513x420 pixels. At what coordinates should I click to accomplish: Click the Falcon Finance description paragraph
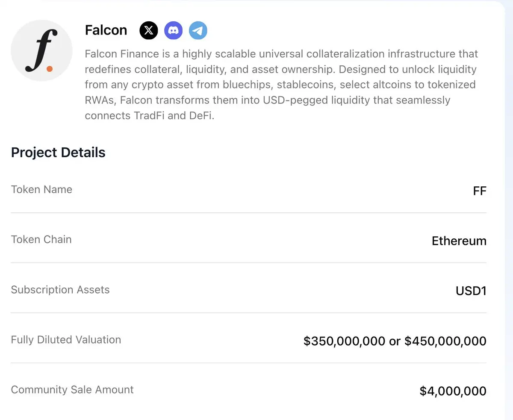coord(281,85)
